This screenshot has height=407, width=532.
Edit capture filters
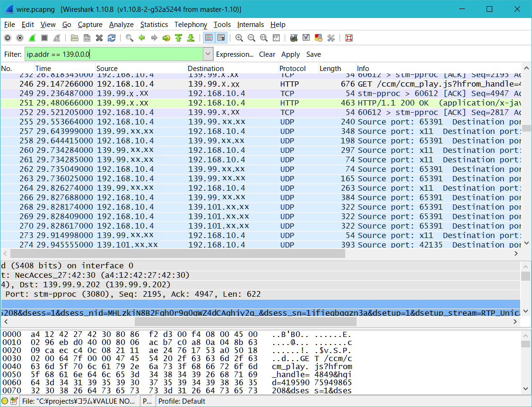(294, 38)
